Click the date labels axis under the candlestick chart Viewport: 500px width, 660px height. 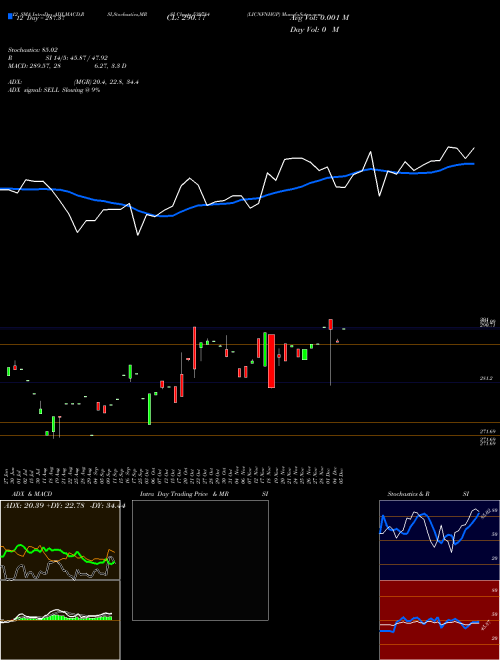point(173,476)
